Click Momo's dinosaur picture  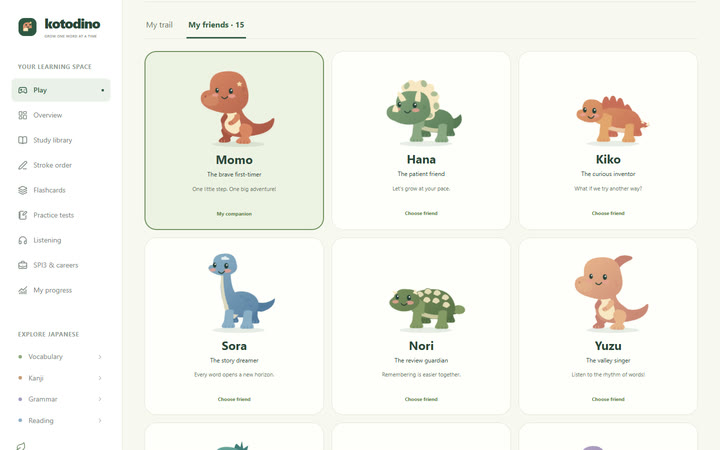click(x=237, y=107)
